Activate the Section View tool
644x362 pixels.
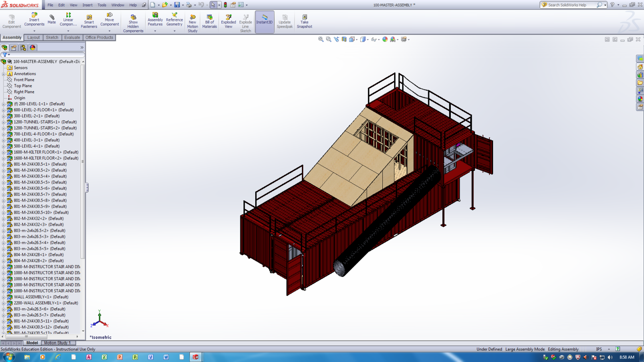pyautogui.click(x=344, y=39)
